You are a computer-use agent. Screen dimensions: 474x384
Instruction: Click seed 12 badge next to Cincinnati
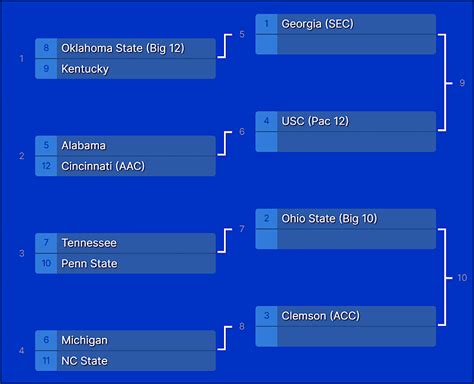pyautogui.click(x=46, y=166)
